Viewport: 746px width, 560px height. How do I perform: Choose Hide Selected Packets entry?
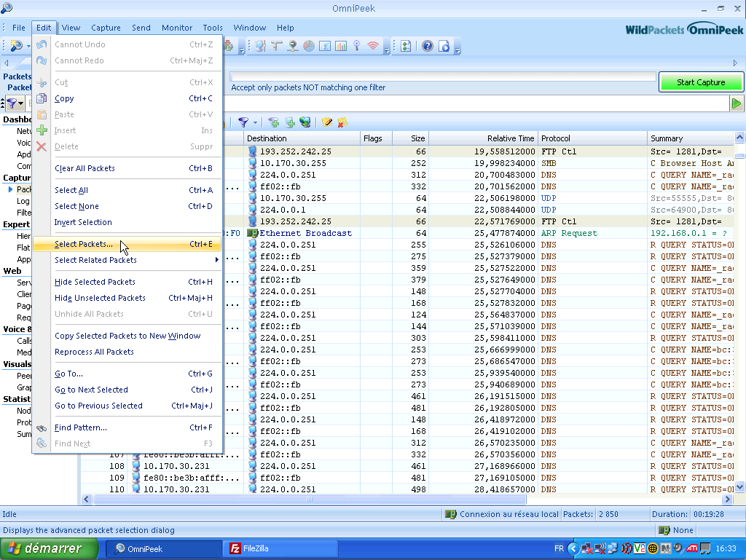click(127, 282)
